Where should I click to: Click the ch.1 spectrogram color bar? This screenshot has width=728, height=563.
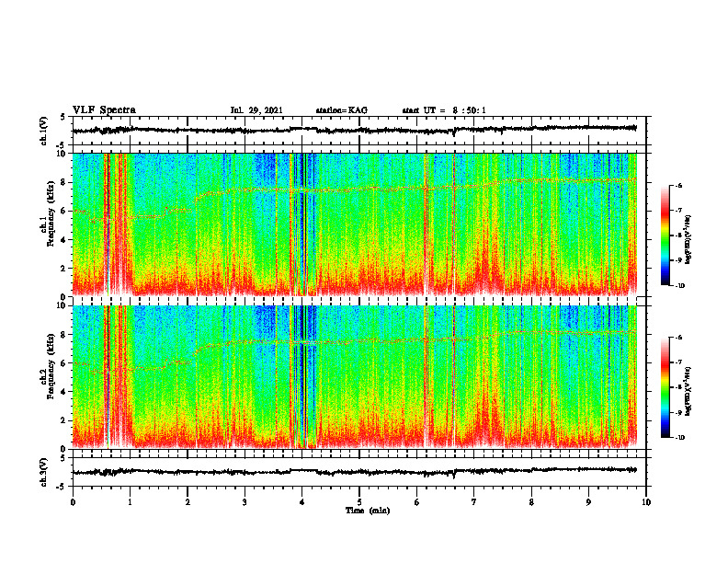[x=665, y=236]
